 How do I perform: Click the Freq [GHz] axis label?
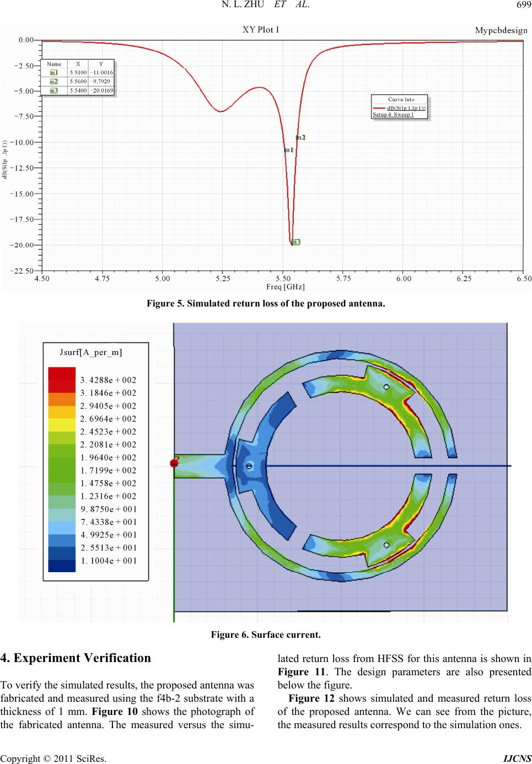tap(286, 287)
